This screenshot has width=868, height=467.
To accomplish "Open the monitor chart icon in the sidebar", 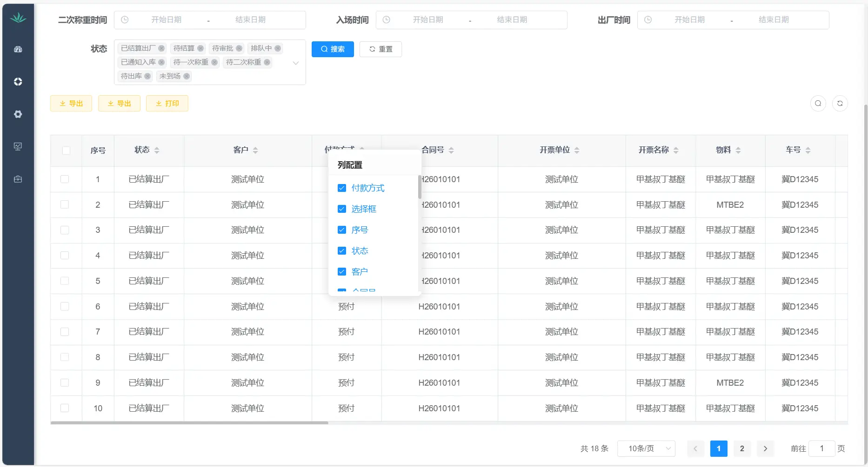I will tap(18, 147).
